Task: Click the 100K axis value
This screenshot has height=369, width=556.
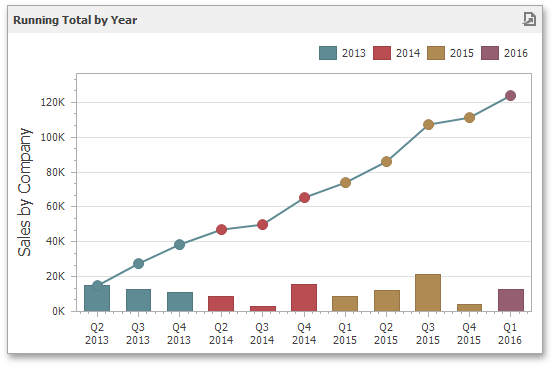Action: tap(53, 137)
